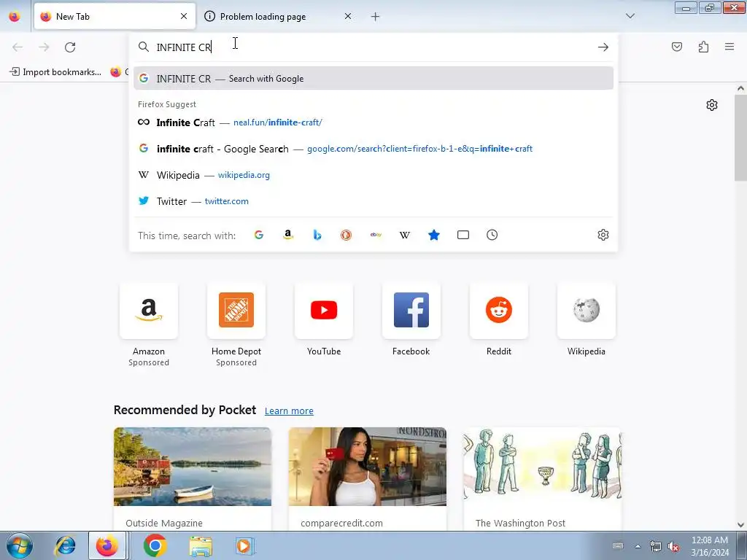The image size is (747, 560).
Task: Launch Internet Explorer from taskbar
Action: [65, 545]
